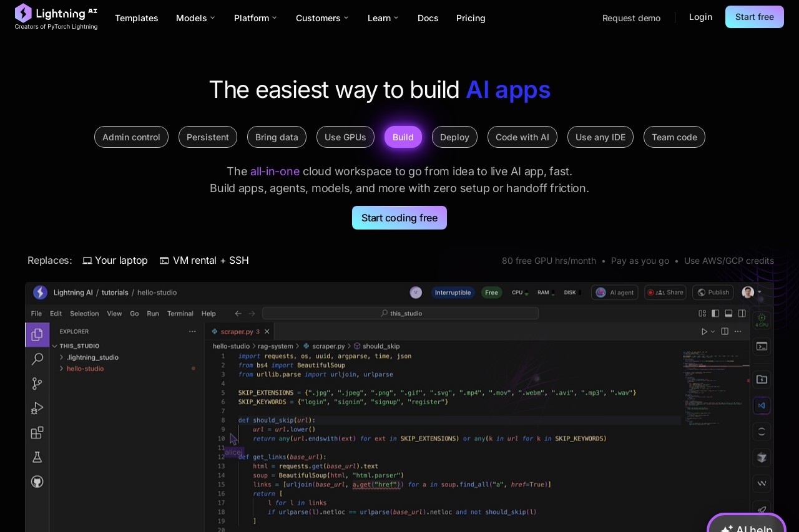Viewport: 799px width, 532px height.
Task: Open the lightning folder icon in right sidebar
Action: point(762,379)
